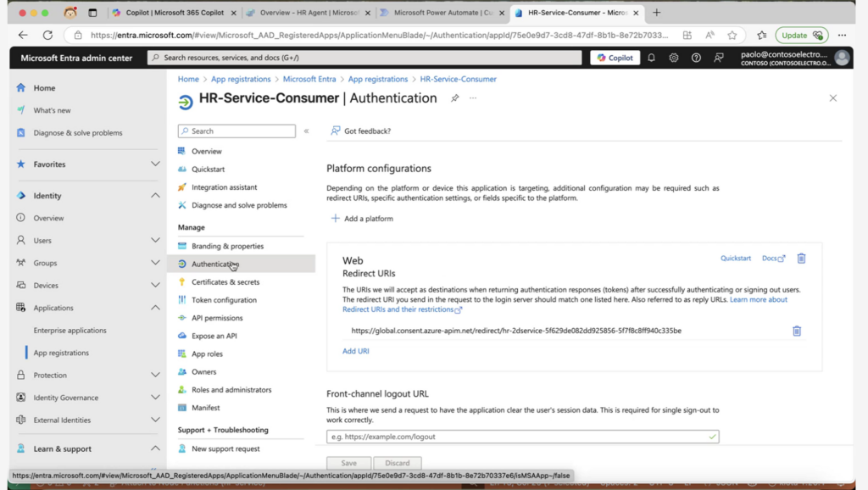View site information lock icon
The image size is (868, 490).
click(x=78, y=35)
